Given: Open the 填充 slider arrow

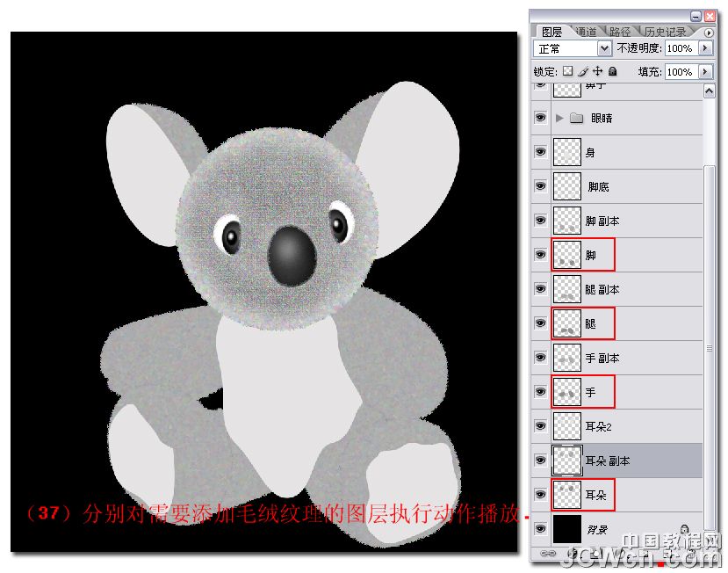Looking at the screenshot, I should (705, 71).
